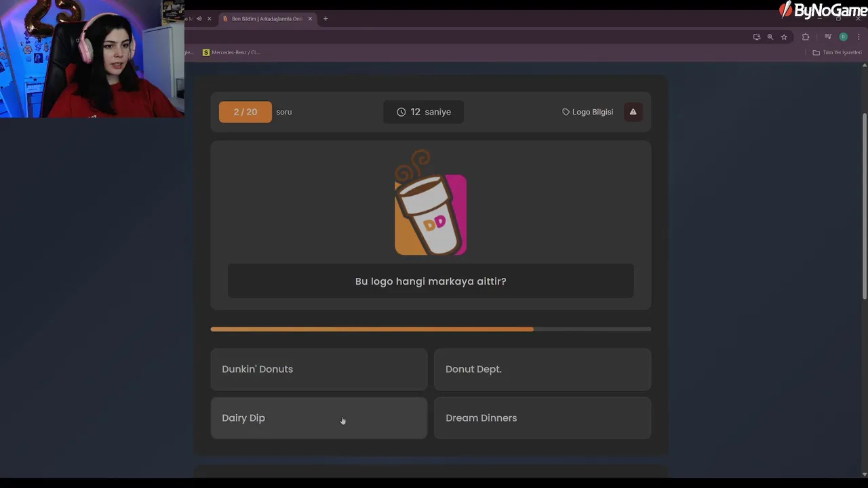Select the Dairy Dip answer
The height and width of the screenshot is (488, 868).
point(319,418)
